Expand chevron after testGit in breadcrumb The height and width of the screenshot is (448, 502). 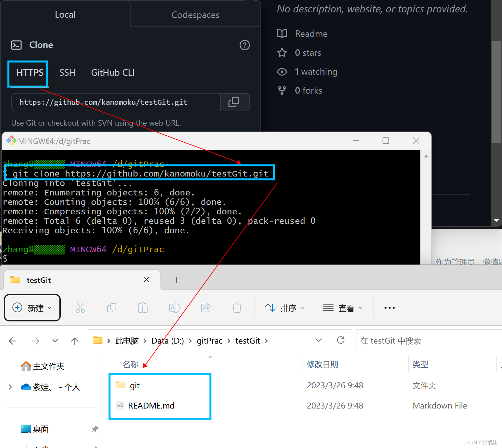click(266, 341)
